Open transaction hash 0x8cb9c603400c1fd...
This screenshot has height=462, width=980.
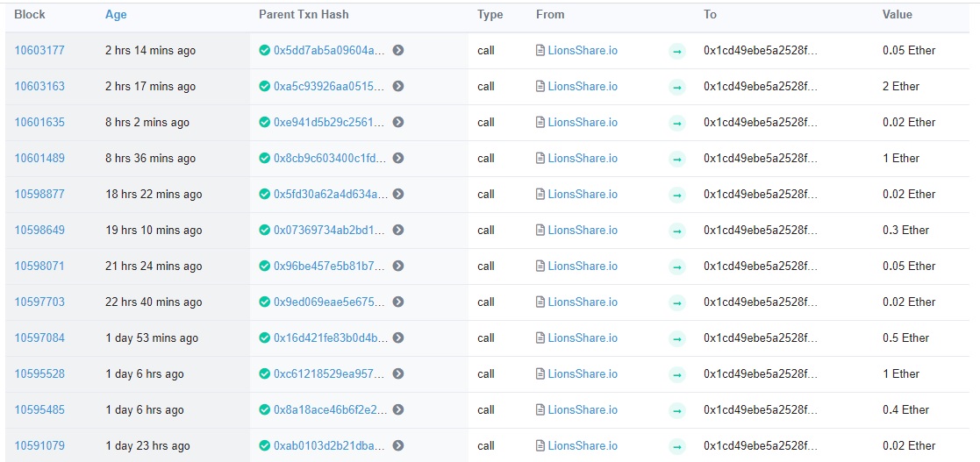[x=331, y=159]
